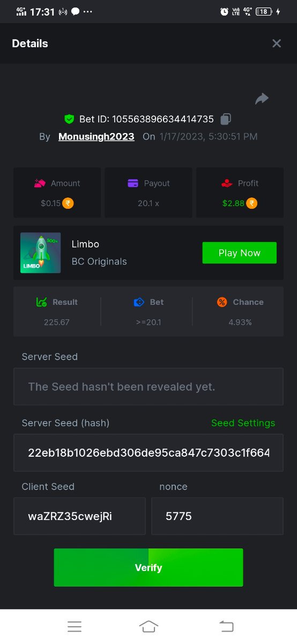297x644 pixels.
Task: Select the Client Seed field
Action: coord(79,516)
